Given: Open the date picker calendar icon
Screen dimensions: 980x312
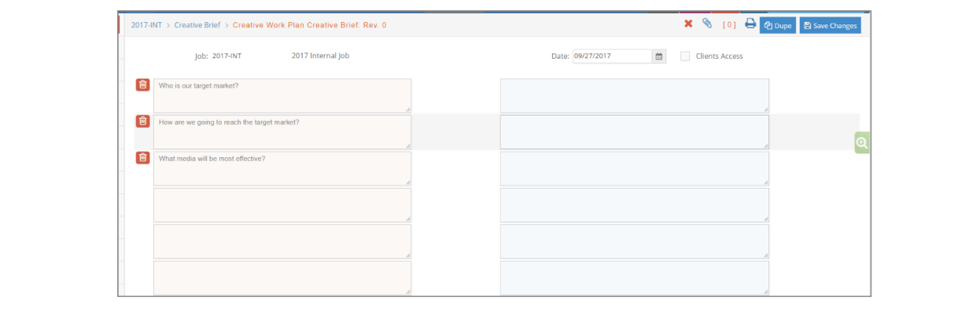Looking at the screenshot, I should click(659, 57).
